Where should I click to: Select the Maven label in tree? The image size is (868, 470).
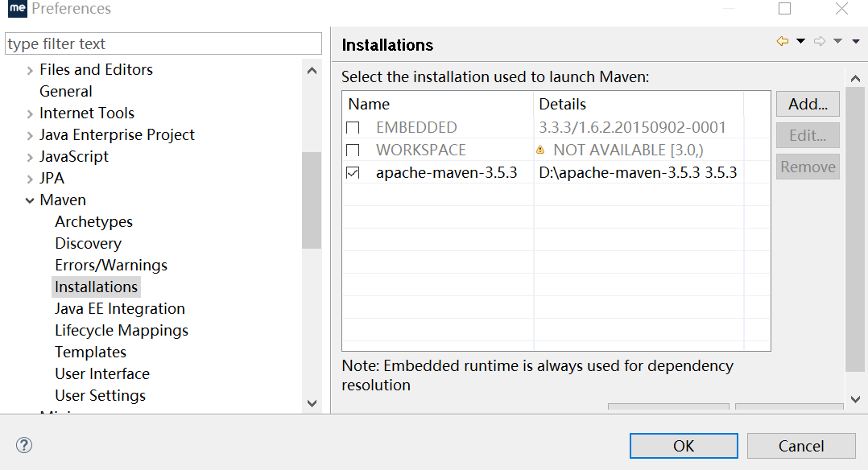click(63, 200)
